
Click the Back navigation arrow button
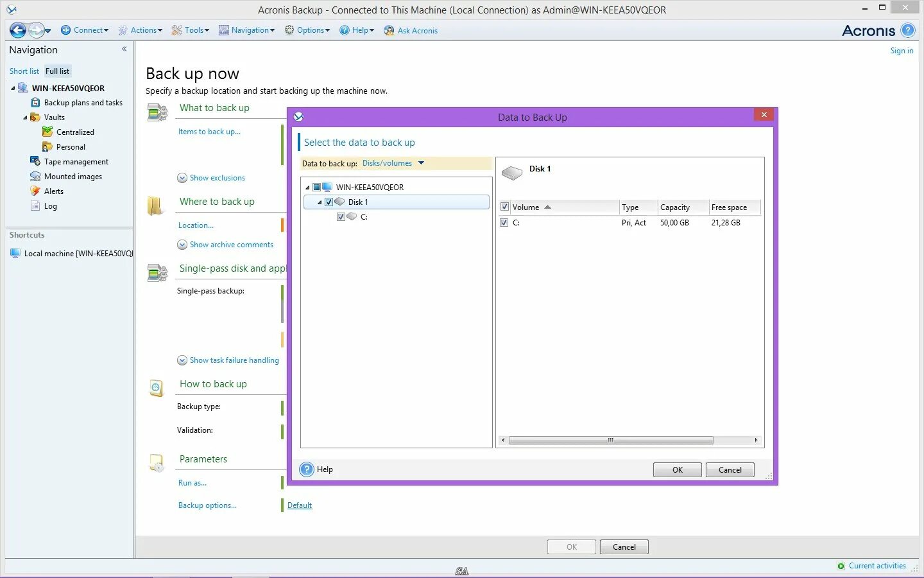[x=18, y=30]
